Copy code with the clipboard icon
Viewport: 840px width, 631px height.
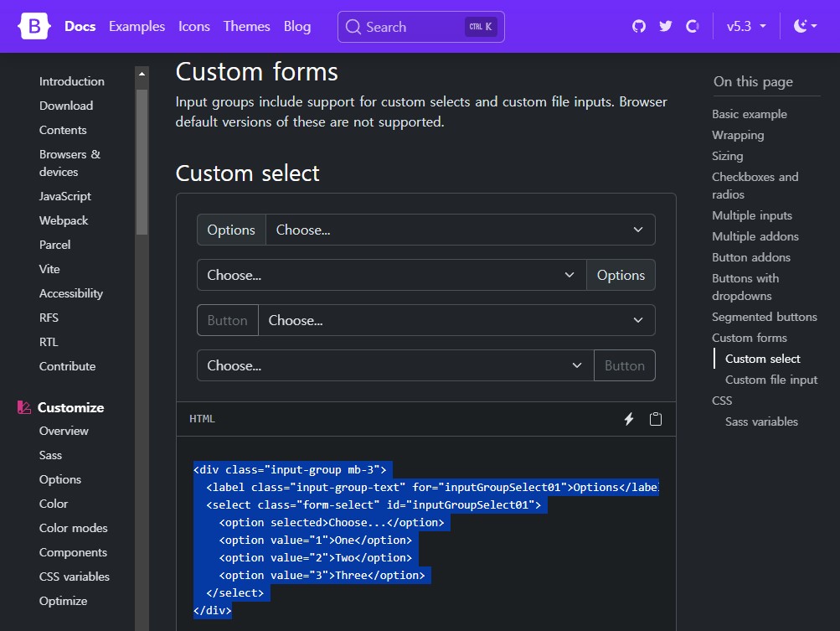[x=656, y=419]
